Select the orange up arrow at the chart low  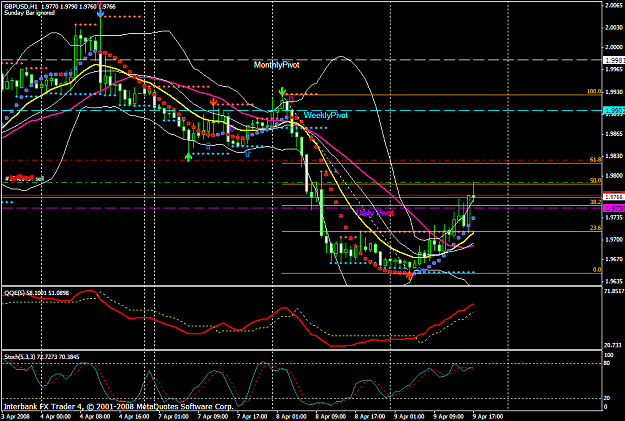409,275
